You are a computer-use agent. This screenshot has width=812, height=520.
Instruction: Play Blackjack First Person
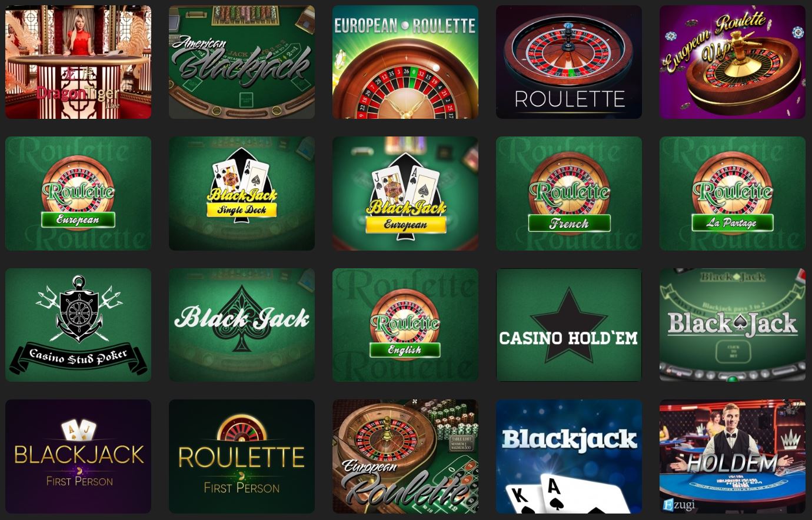[x=78, y=456]
